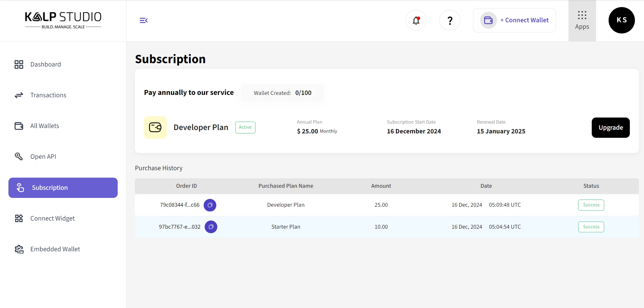Viewport: 644px width, 308px height.
Task: Open the KS user profile avatar
Action: tap(621, 20)
